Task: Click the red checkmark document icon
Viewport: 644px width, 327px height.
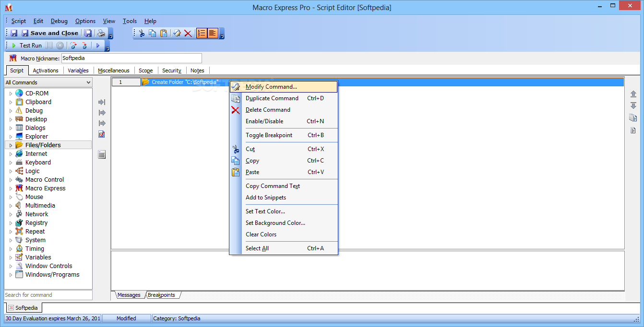Action: coord(102,134)
